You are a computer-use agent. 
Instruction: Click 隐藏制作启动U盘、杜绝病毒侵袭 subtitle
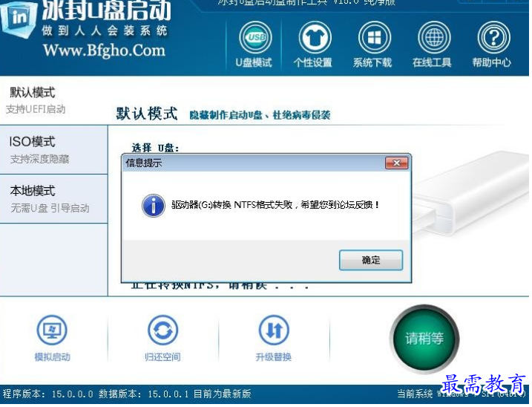(x=260, y=115)
